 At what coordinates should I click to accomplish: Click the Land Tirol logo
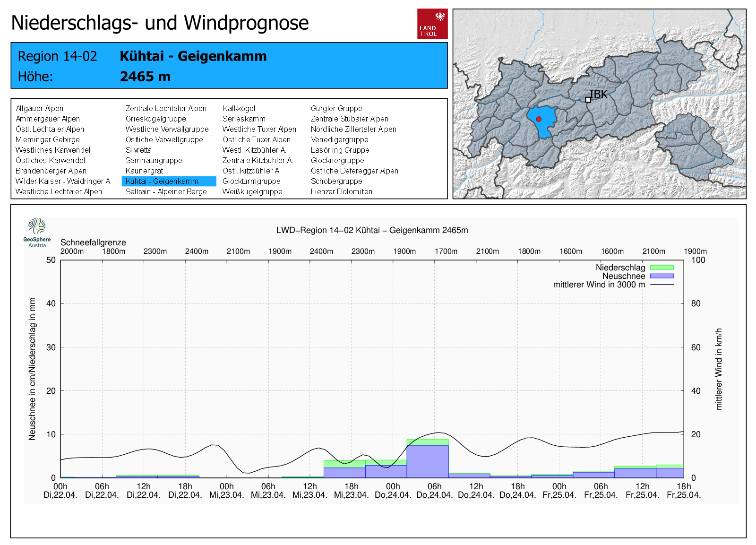click(x=432, y=24)
